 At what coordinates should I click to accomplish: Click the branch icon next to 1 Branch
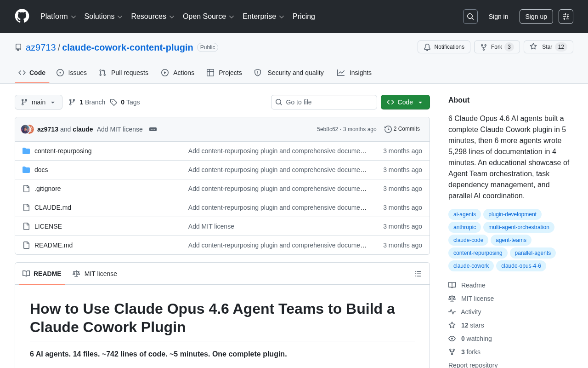tap(72, 102)
